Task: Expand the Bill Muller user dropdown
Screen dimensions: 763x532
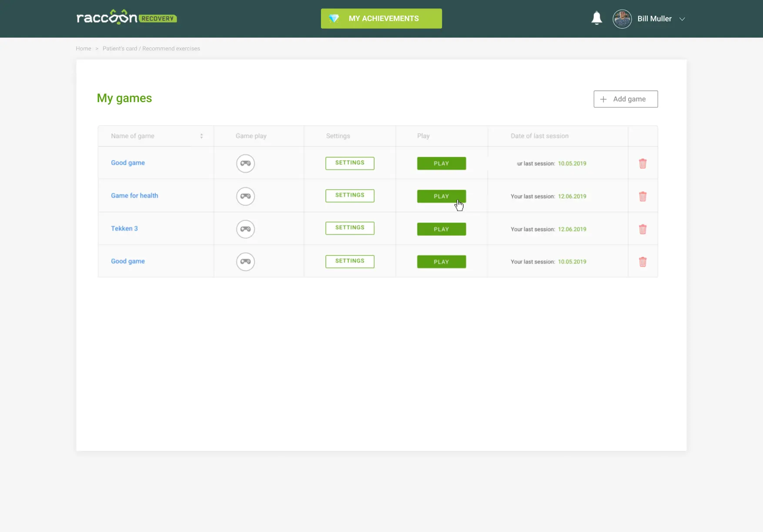Action: (682, 19)
